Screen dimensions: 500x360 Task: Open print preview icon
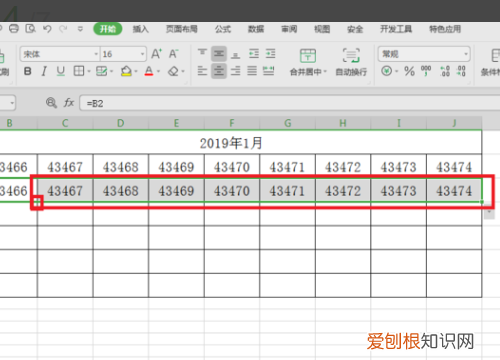(30, 29)
